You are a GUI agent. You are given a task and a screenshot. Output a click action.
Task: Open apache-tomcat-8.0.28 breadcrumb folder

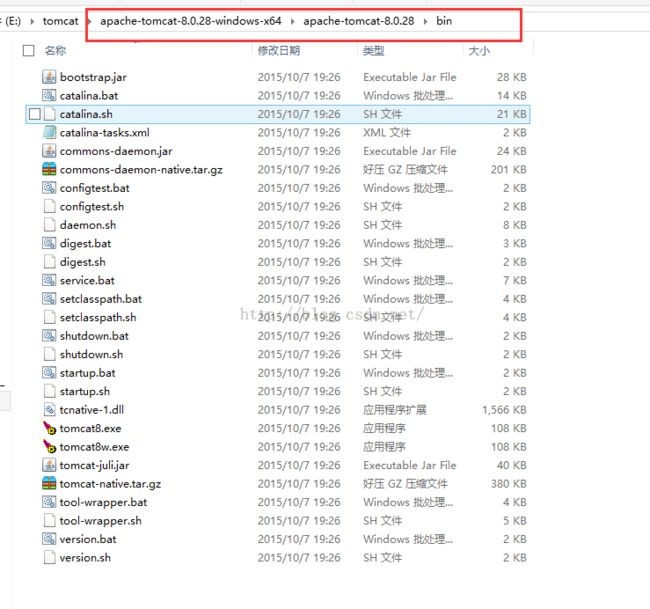pos(359,21)
